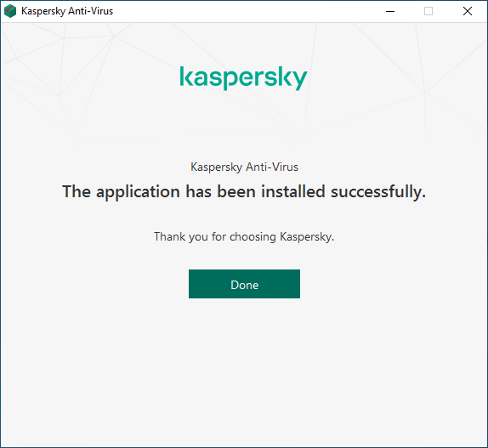The image size is (488, 448).
Task: Click the Kaspersky shield icon in title bar
Action: [10, 11]
